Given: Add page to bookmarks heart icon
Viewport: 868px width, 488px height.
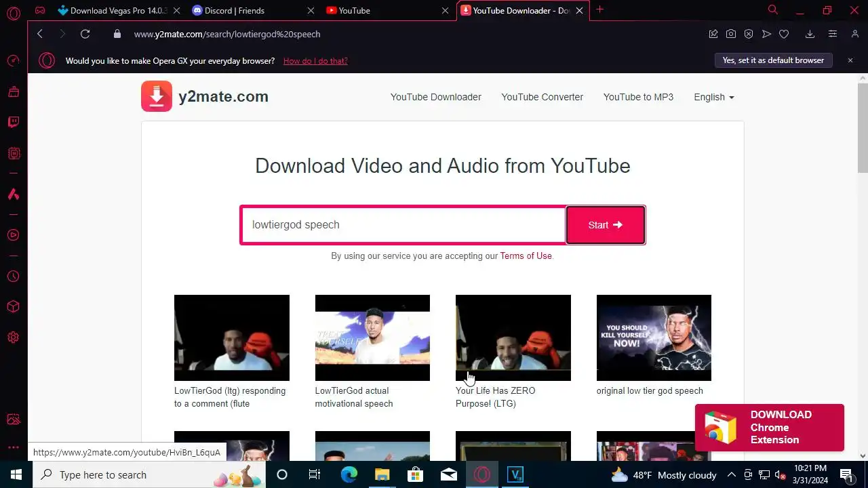Looking at the screenshot, I should (784, 34).
